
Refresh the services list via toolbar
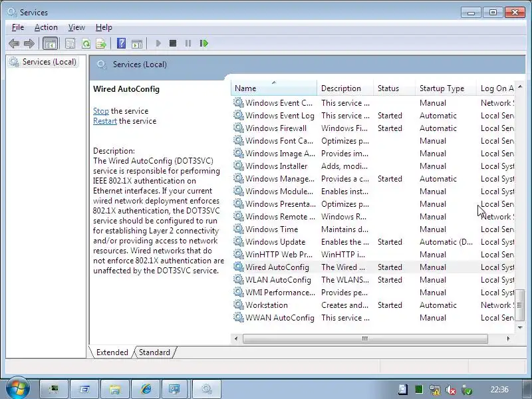coord(86,43)
